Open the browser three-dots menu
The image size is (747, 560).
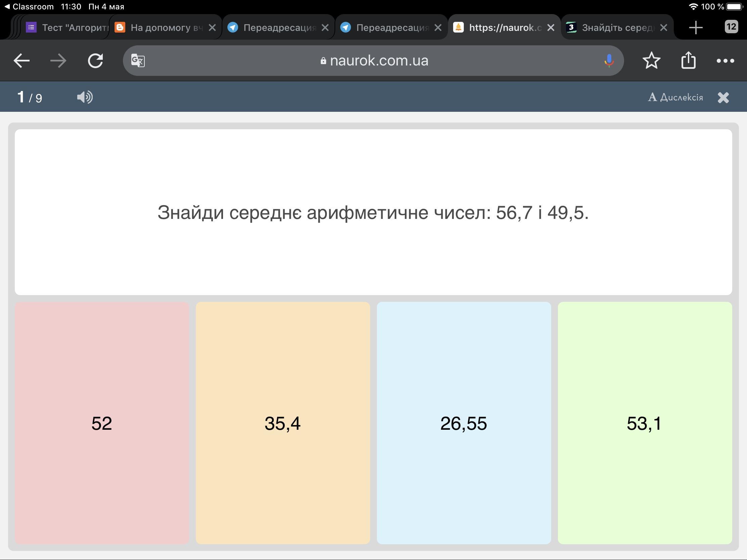click(x=725, y=61)
